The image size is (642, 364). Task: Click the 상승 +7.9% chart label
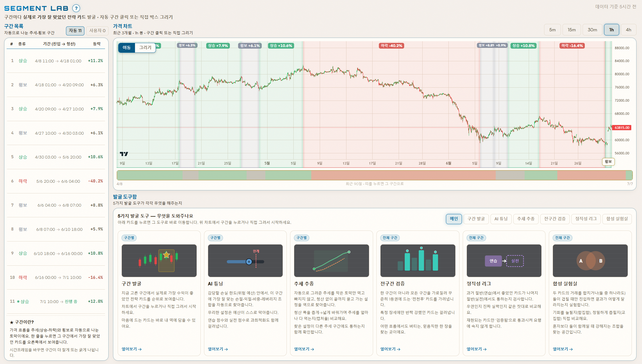pyautogui.click(x=218, y=46)
